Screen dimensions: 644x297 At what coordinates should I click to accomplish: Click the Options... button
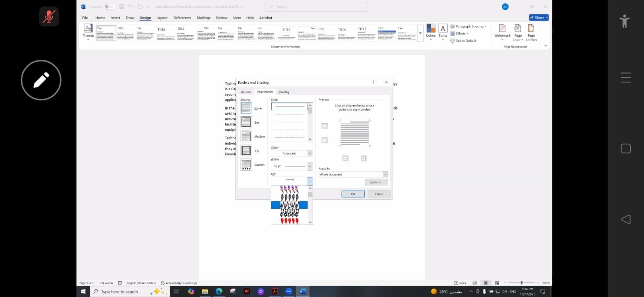[x=376, y=182]
